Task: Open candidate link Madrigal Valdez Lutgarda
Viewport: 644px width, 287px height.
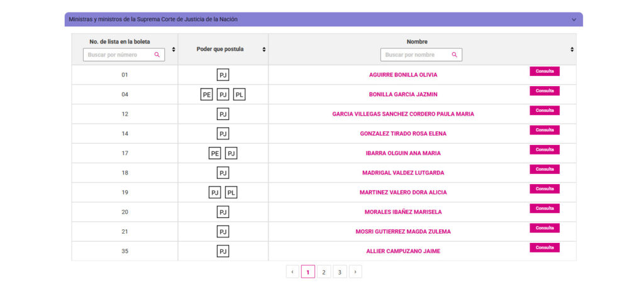Action: click(x=402, y=173)
